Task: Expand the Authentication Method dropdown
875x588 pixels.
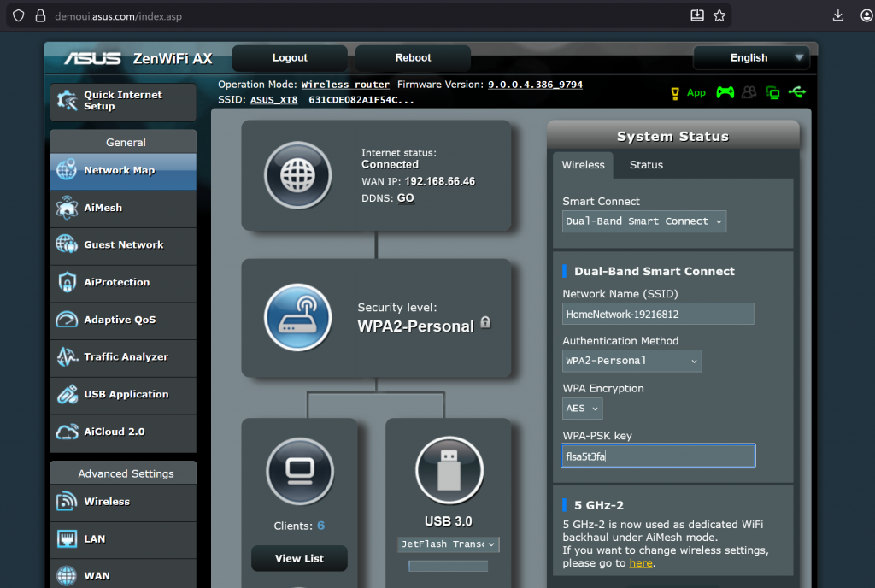Action: click(631, 361)
